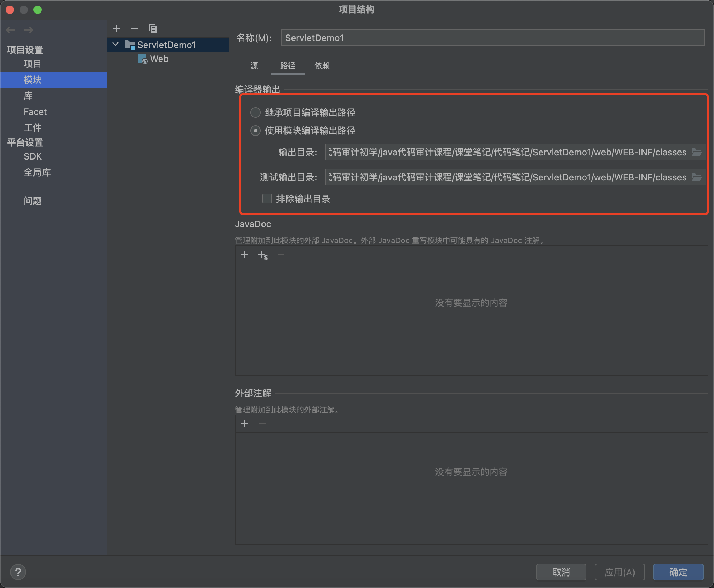Open the Facet settings in sidebar
714x588 pixels.
pos(35,112)
